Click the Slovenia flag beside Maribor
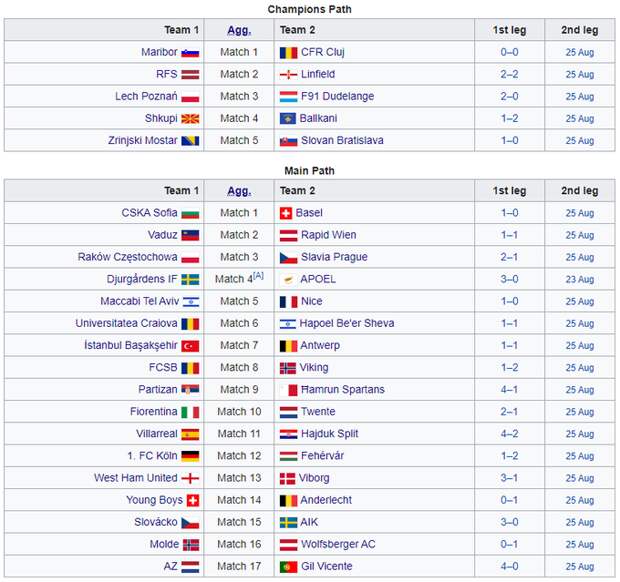Image resolution: width=620 pixels, height=582 pixels. tap(190, 53)
